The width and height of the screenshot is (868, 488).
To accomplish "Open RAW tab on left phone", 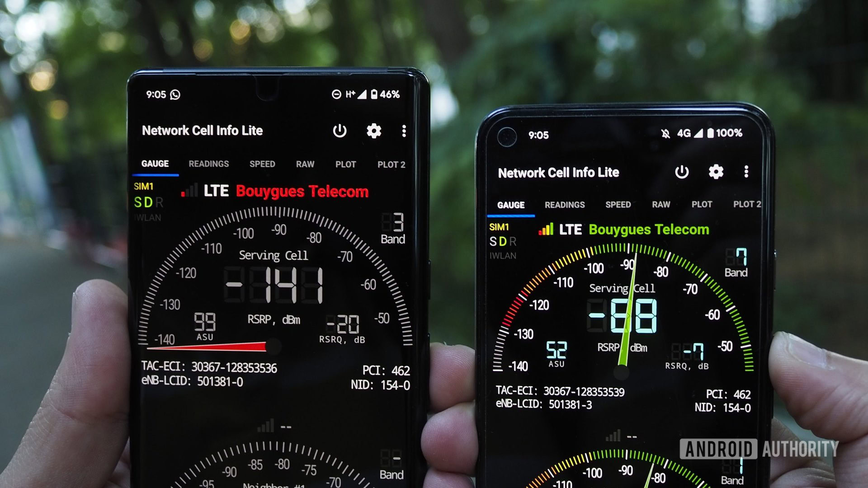I will click(x=305, y=164).
